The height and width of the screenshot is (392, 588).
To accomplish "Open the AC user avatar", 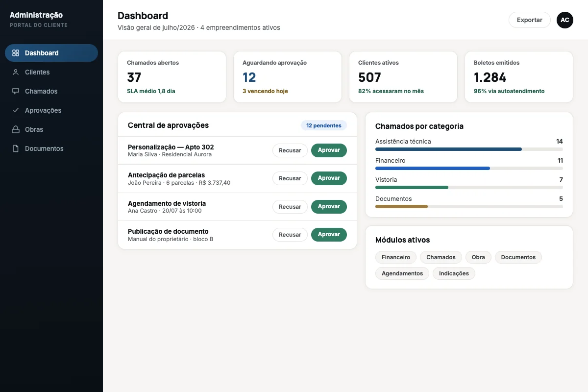I will pos(565,20).
